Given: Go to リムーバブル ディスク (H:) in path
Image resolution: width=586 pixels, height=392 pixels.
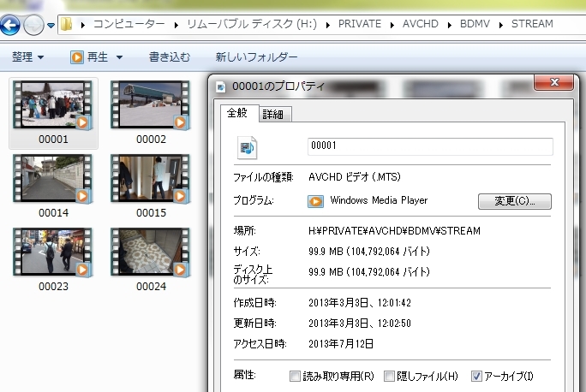Looking at the screenshot, I should pos(252,24).
